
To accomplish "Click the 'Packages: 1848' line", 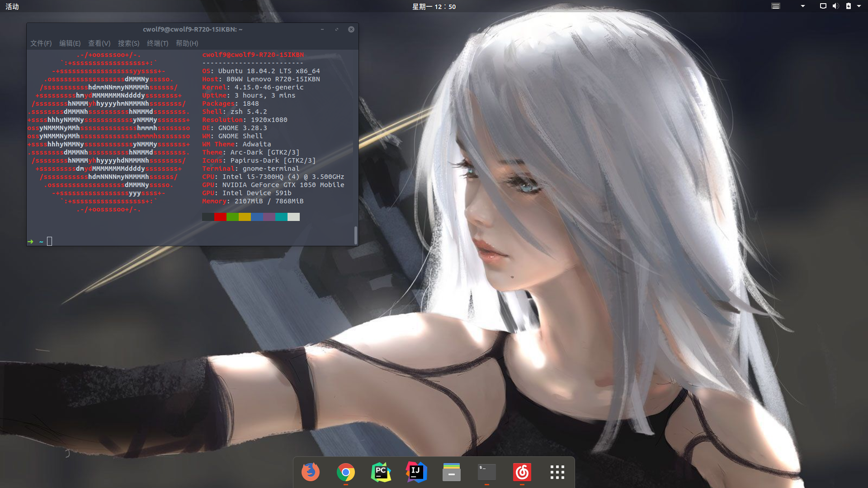I will tap(231, 103).
